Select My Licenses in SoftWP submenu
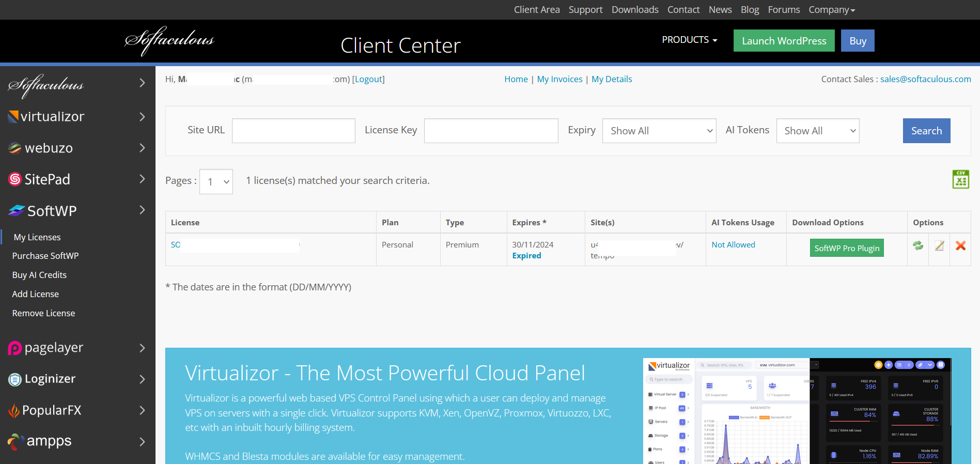 tap(37, 237)
